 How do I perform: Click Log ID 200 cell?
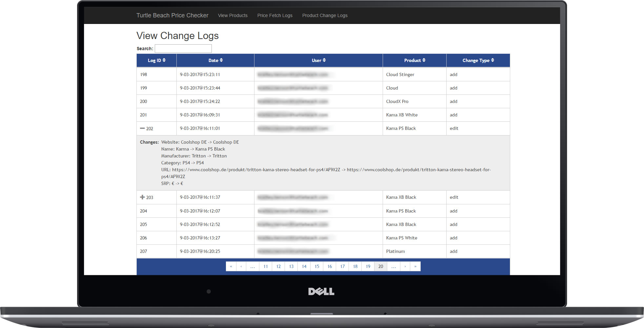click(156, 101)
